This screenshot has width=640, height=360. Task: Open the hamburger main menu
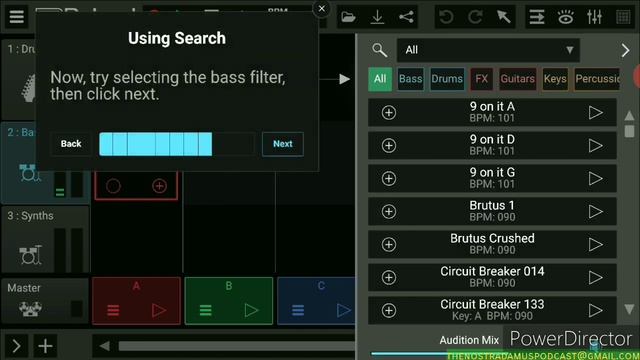[17, 17]
